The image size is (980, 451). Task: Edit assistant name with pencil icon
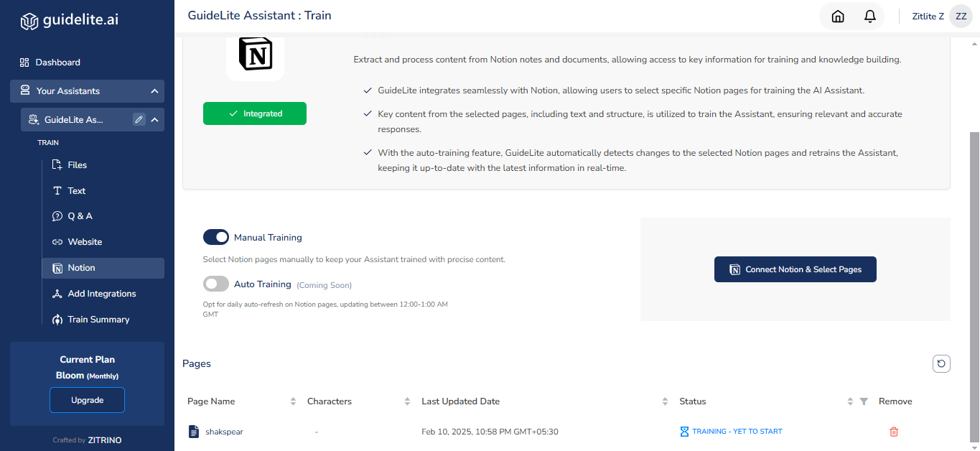(x=139, y=120)
